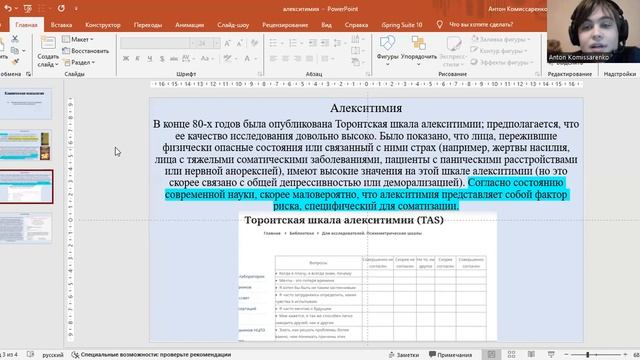Click the Эффекты фигуры button
640x360 pixels.
tap(502, 62)
